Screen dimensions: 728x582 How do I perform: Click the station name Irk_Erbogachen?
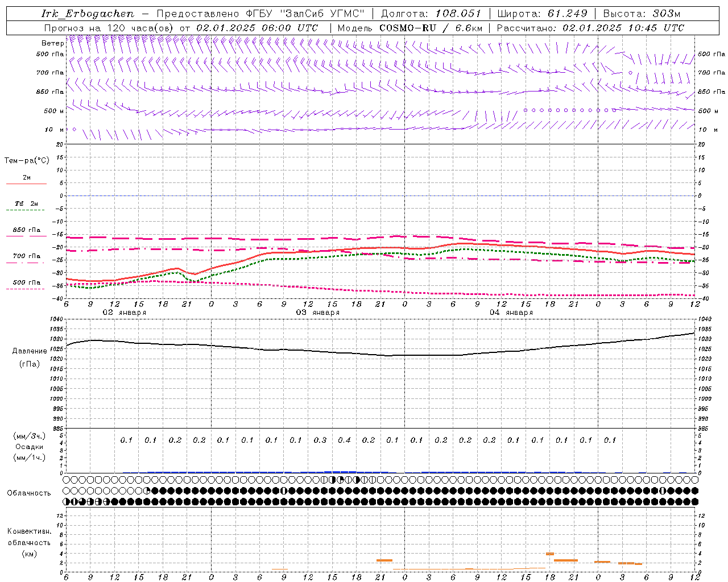point(88,14)
